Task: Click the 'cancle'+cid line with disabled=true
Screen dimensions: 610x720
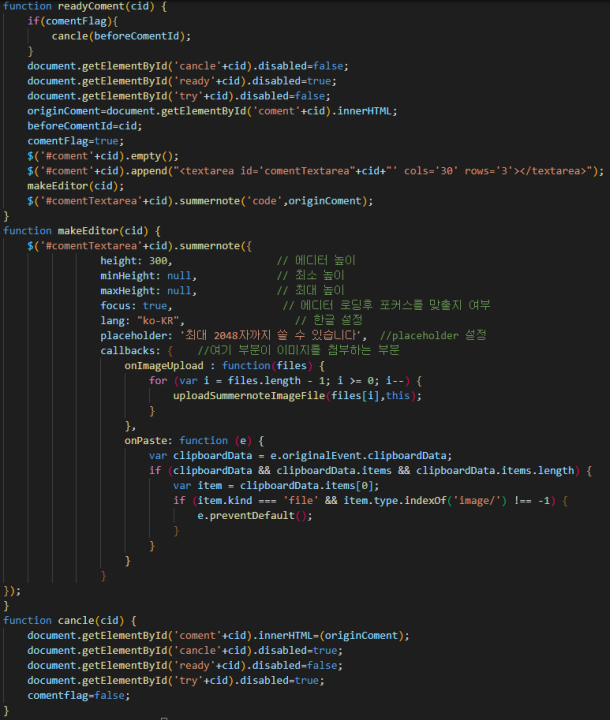Action: 185,651
